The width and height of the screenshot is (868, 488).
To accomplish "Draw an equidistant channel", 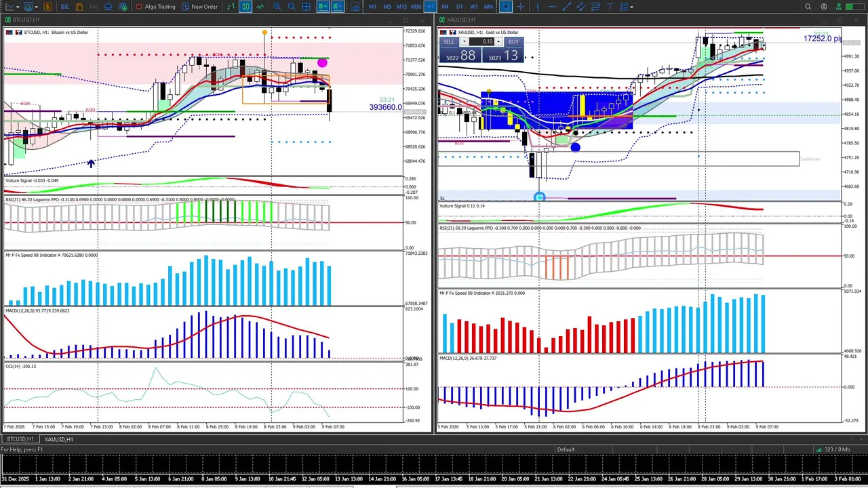I will tap(580, 6).
